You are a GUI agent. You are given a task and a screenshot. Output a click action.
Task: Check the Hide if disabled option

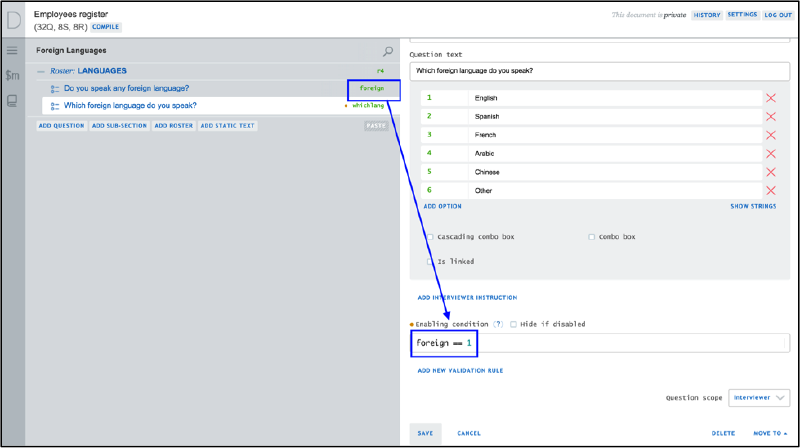[x=514, y=325]
